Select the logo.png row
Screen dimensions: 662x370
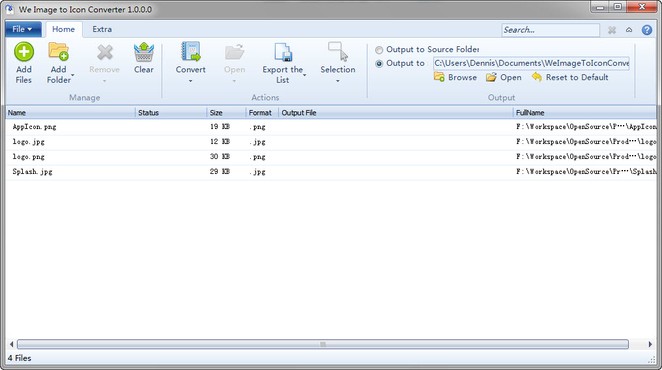[331, 157]
